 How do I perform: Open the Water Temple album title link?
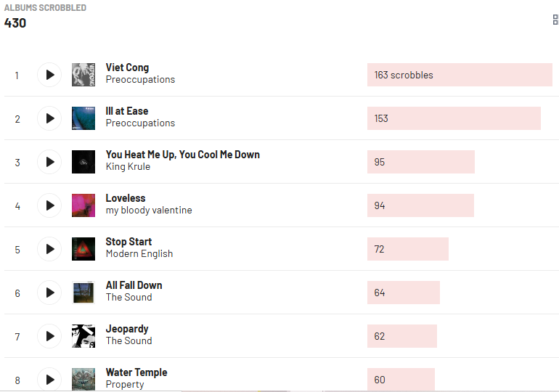pyautogui.click(x=136, y=372)
